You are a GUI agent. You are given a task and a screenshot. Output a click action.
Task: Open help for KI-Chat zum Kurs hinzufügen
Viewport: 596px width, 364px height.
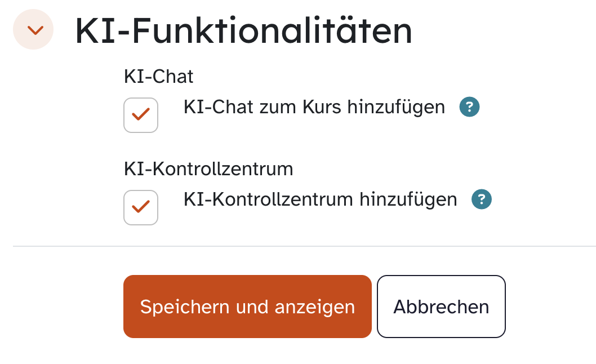click(469, 106)
